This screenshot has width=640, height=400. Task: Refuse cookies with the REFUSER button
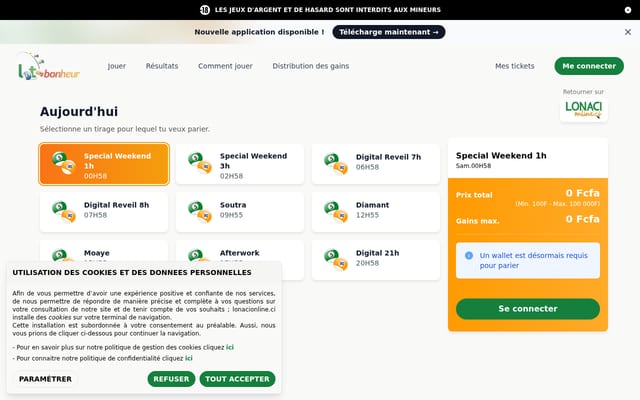pyautogui.click(x=171, y=379)
